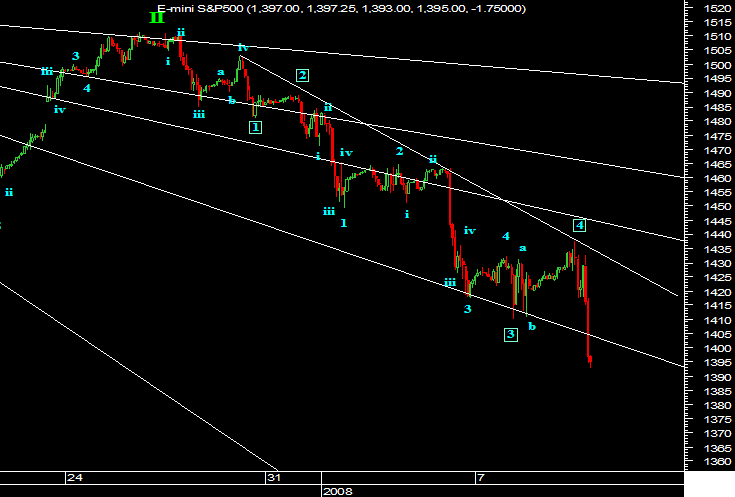Click the 1365 price axis label
The image size is (735, 497).
tap(717, 448)
